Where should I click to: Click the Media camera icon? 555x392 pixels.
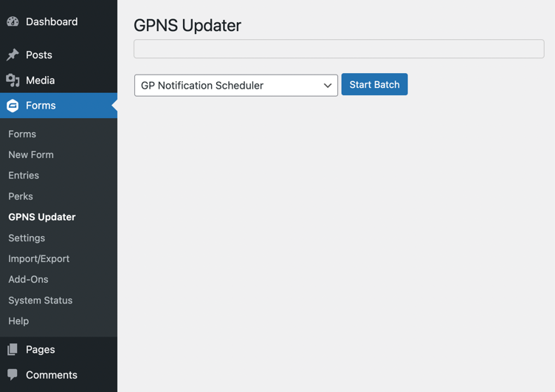(13, 80)
